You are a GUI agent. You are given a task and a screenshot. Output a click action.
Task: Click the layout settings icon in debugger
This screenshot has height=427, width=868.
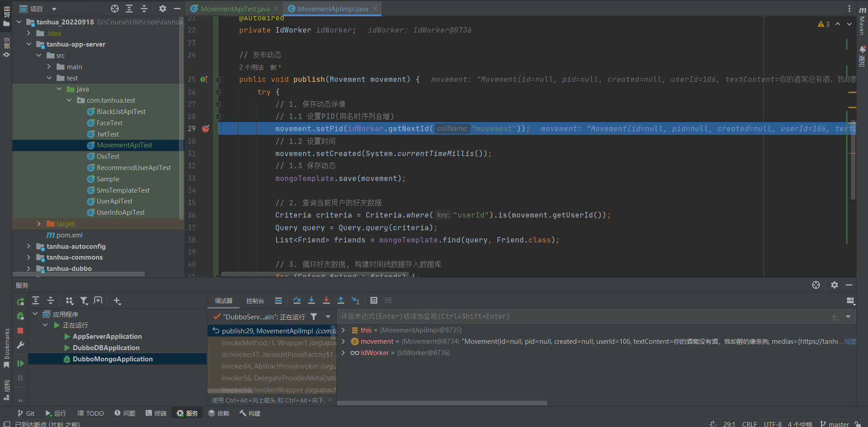pyautogui.click(x=850, y=301)
